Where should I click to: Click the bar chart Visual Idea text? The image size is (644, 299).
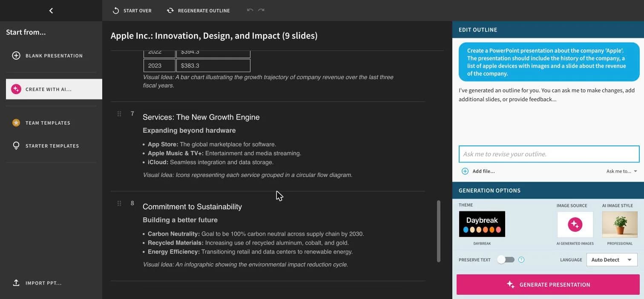coord(268,81)
